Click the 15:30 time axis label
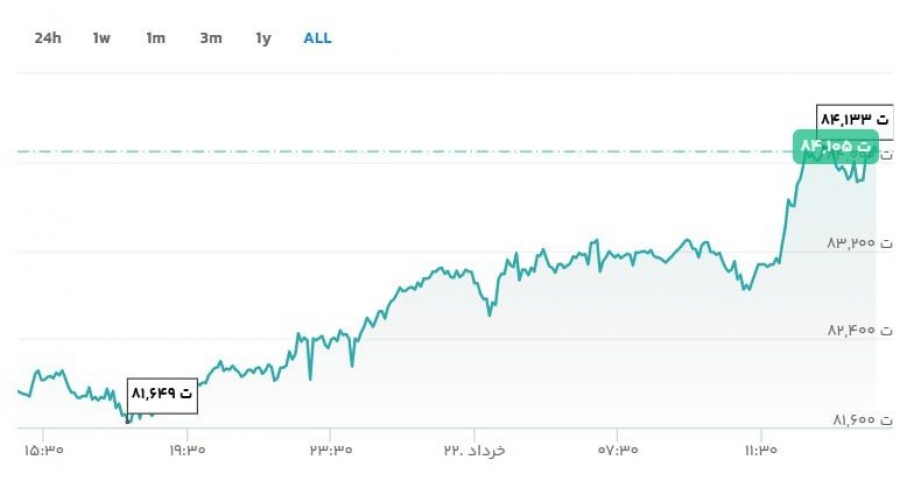Screen dimensions: 900x481 (44, 449)
